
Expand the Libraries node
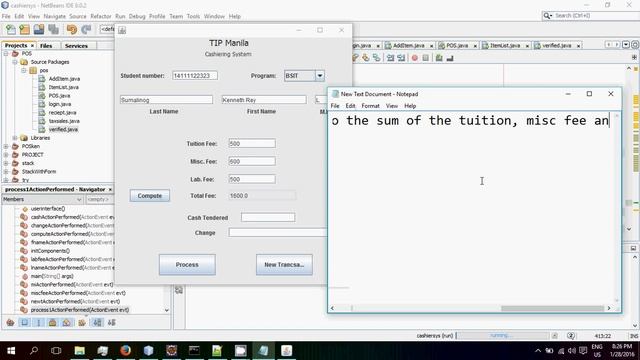(15, 138)
